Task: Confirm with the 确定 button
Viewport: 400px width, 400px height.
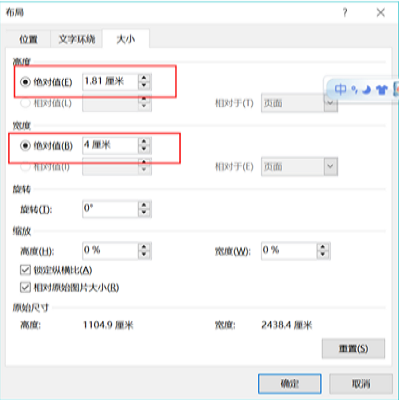Action: 290,384
